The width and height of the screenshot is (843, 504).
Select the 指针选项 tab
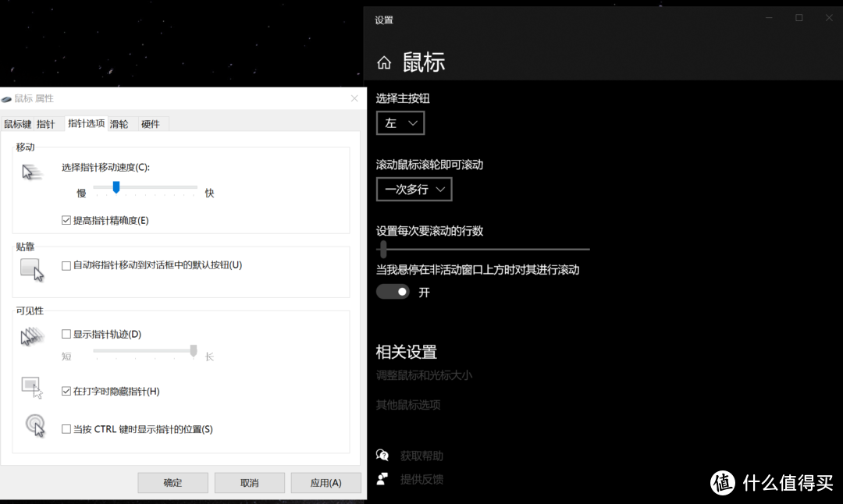click(86, 123)
